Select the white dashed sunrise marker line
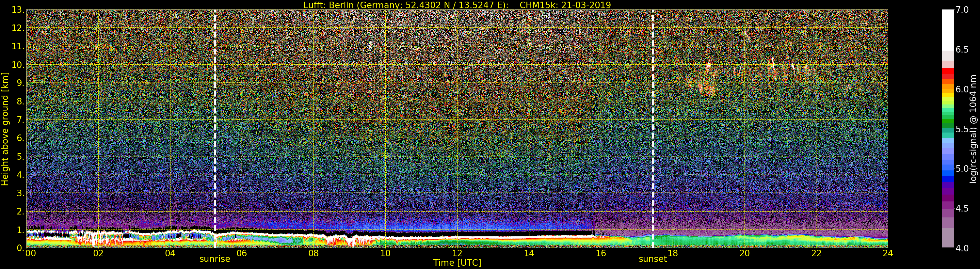Viewport: 980px width, 269px height. coord(215,129)
